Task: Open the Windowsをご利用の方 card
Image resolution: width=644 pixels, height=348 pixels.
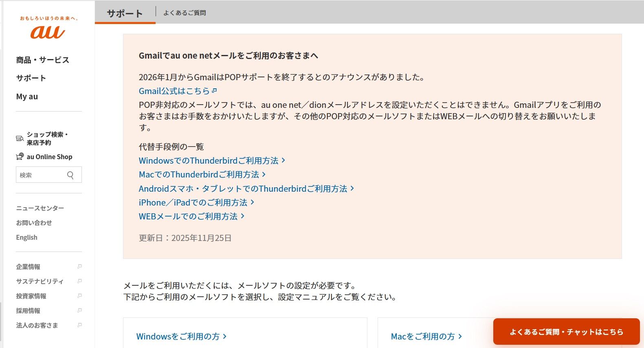Action: (245, 333)
